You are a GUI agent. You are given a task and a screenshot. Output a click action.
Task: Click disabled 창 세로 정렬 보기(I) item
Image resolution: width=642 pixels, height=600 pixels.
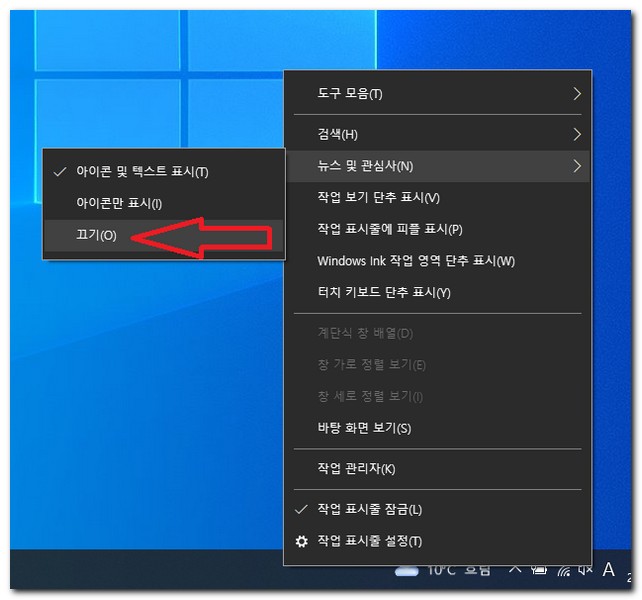coord(438,396)
